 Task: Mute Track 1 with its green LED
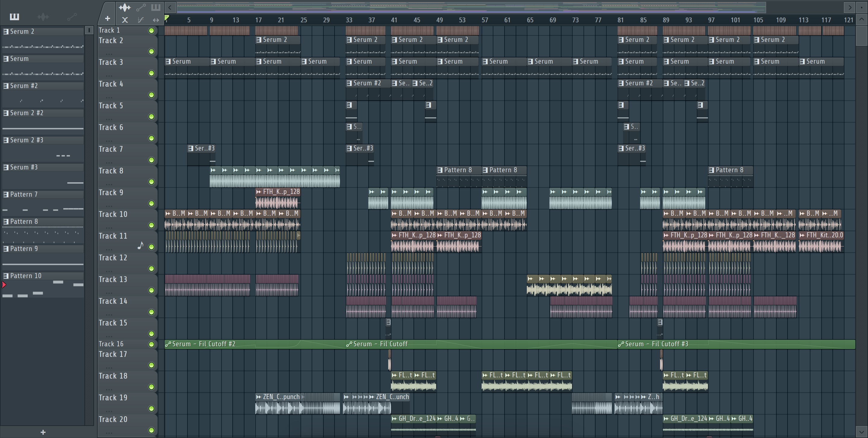pyautogui.click(x=151, y=31)
